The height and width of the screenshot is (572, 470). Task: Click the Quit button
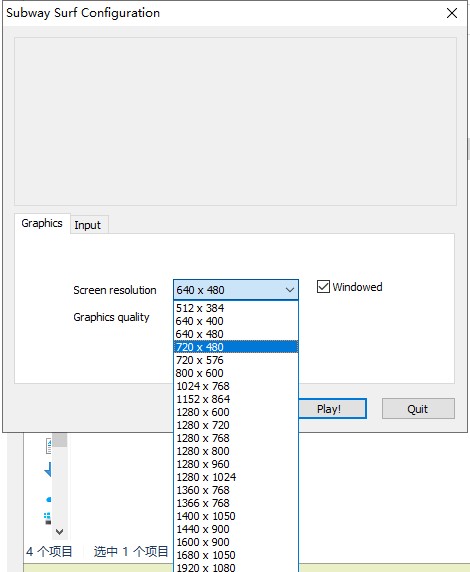418,409
